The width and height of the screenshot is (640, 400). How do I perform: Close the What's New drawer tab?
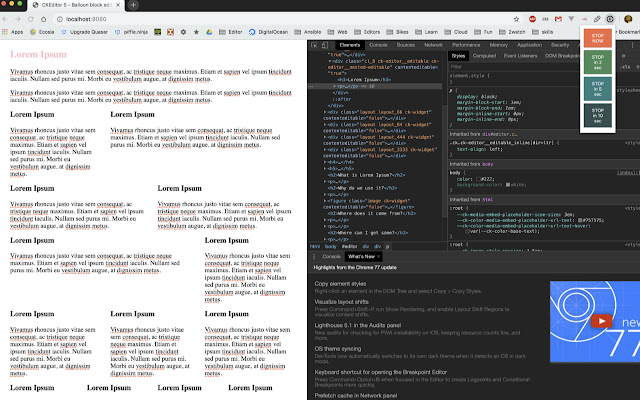pos(379,256)
